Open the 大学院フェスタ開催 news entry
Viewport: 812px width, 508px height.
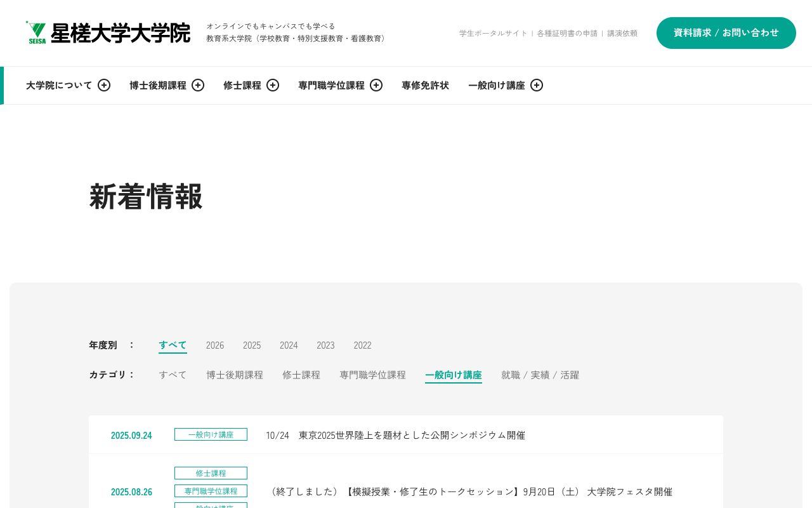pos(470,491)
